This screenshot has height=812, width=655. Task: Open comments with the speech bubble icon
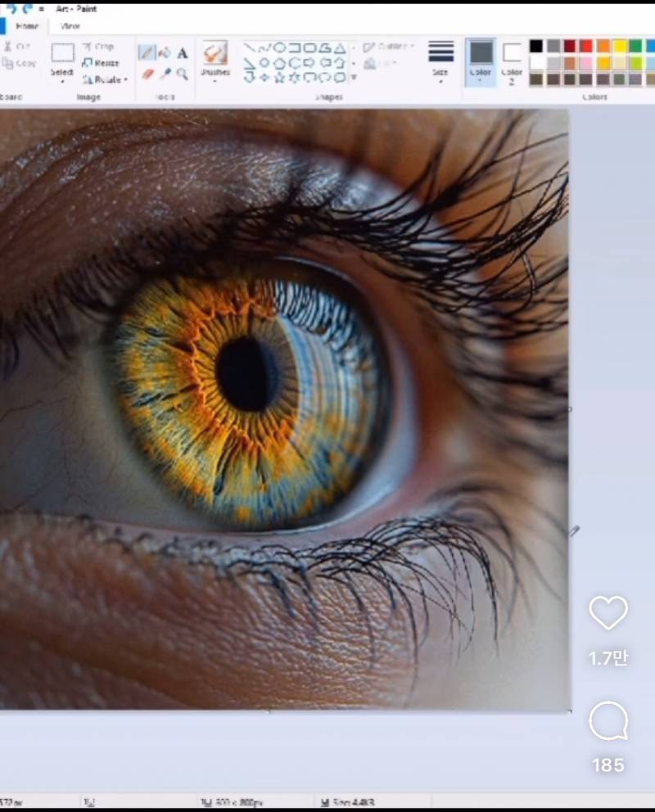(x=608, y=720)
